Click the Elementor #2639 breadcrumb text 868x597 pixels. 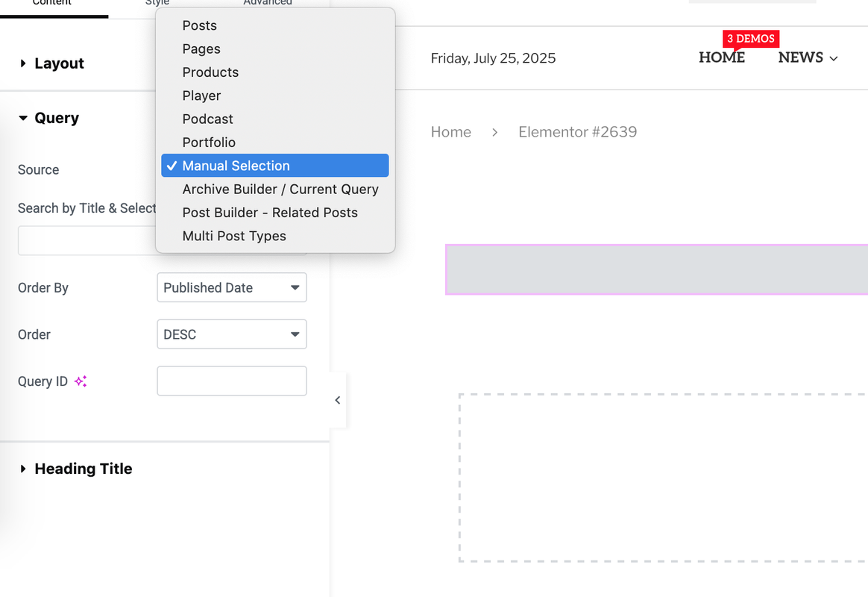(577, 132)
